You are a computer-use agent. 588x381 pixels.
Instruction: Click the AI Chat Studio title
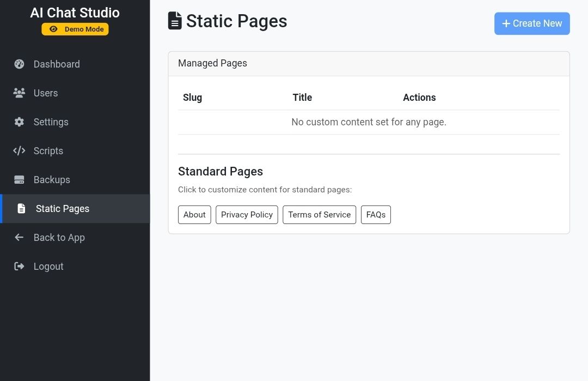coord(75,13)
